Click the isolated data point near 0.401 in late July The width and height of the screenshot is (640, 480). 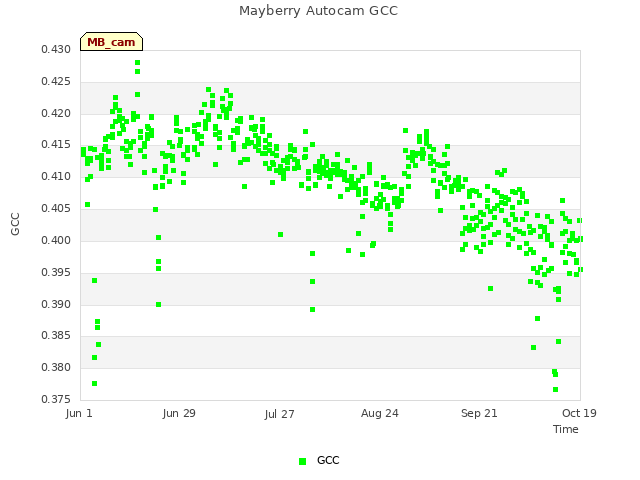tap(280, 234)
